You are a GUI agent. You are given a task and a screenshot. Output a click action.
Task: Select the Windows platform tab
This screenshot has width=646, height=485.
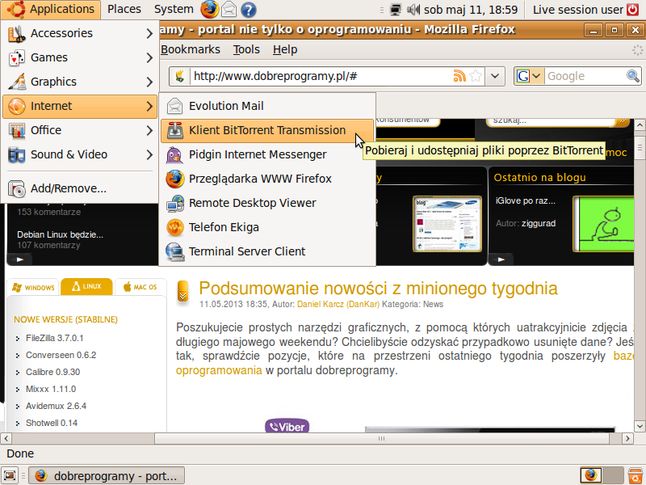pos(33,287)
